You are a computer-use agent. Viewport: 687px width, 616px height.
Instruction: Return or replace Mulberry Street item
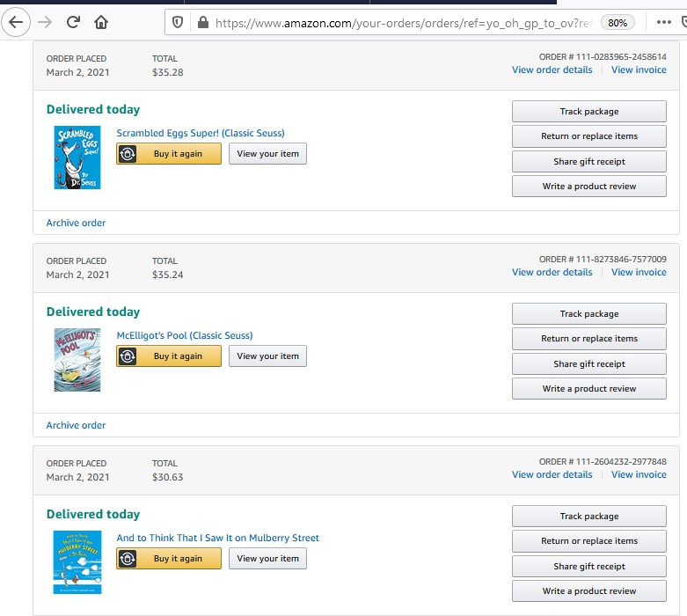point(588,541)
